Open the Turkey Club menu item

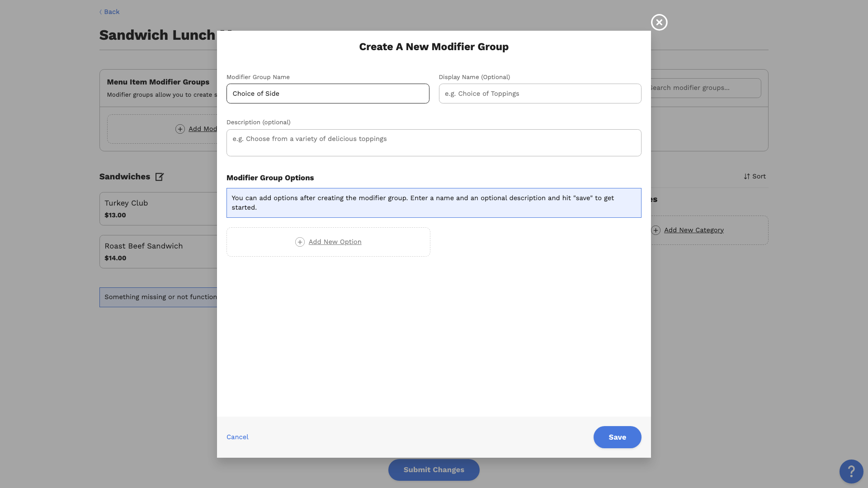(158, 209)
